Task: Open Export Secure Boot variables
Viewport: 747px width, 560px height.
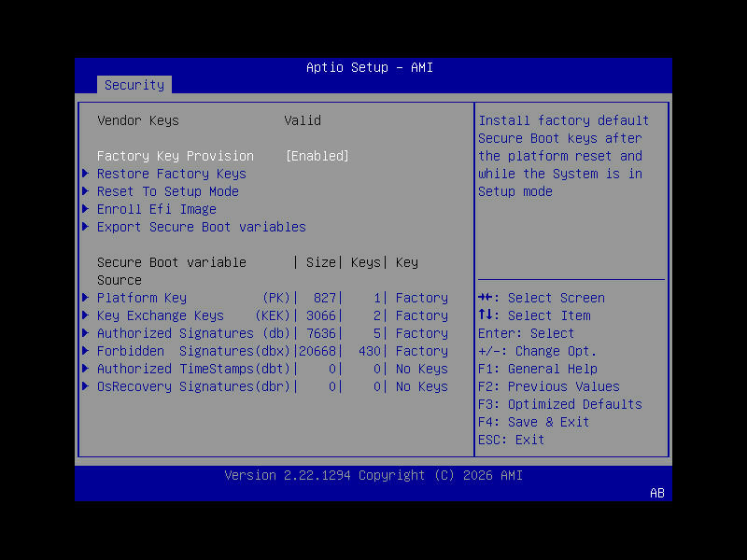Action: [x=202, y=227]
